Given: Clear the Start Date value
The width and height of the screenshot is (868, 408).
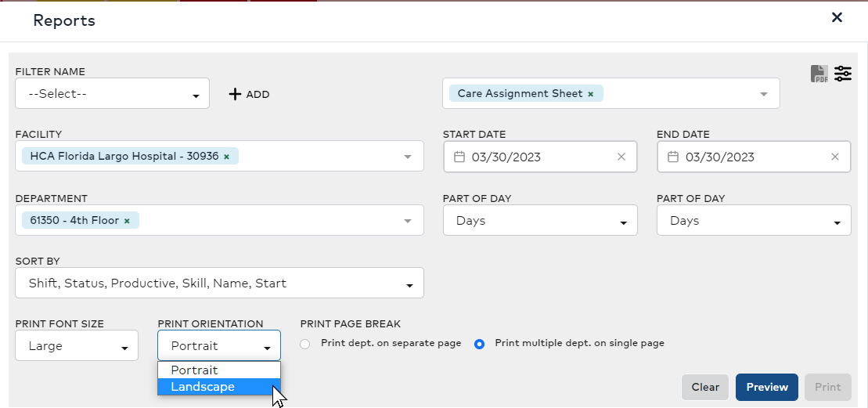Looking at the screenshot, I should (x=621, y=157).
